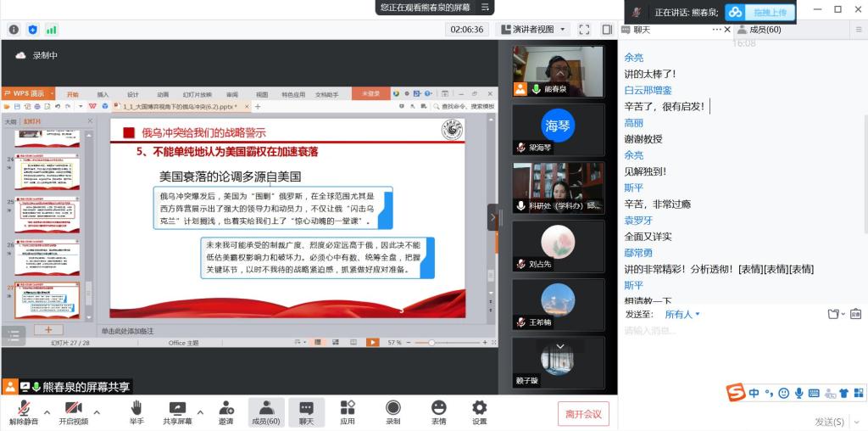Open the invite (邀请) icon
Viewport: 868px width, 431px height.
tap(225, 412)
